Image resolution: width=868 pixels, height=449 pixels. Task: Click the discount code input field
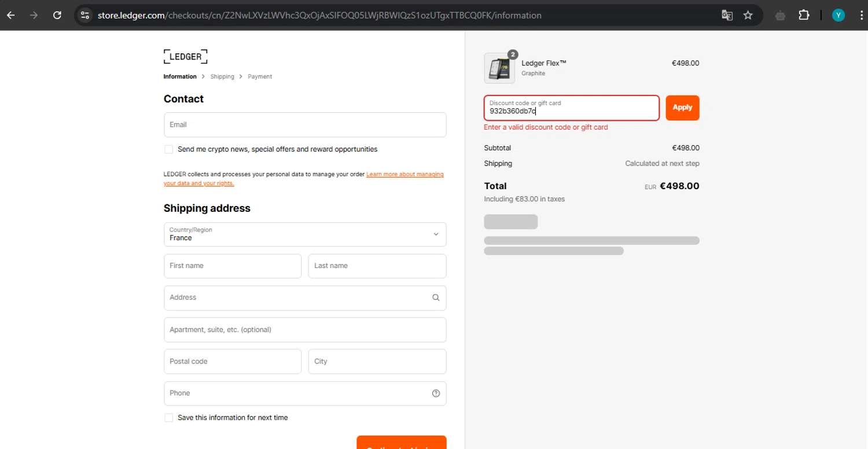(572, 108)
